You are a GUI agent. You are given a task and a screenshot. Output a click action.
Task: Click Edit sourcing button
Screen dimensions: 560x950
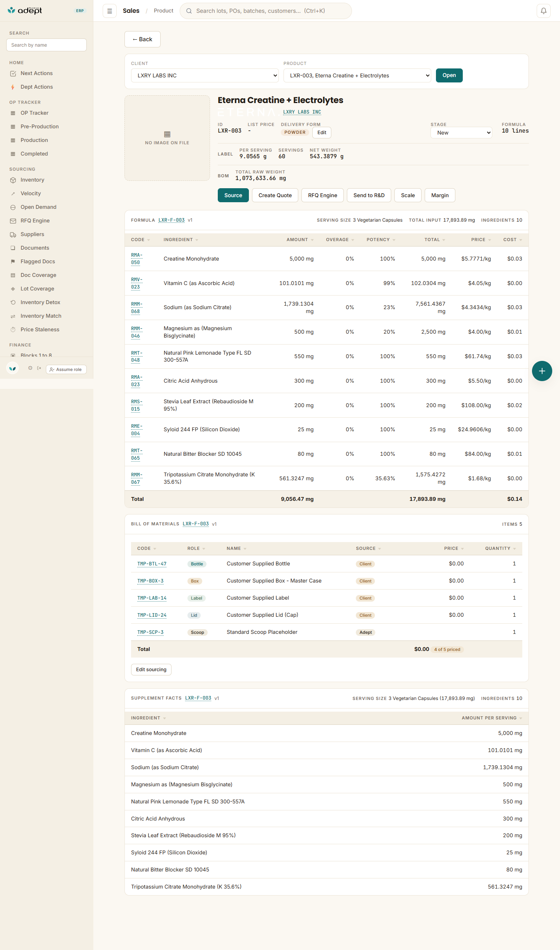point(151,670)
